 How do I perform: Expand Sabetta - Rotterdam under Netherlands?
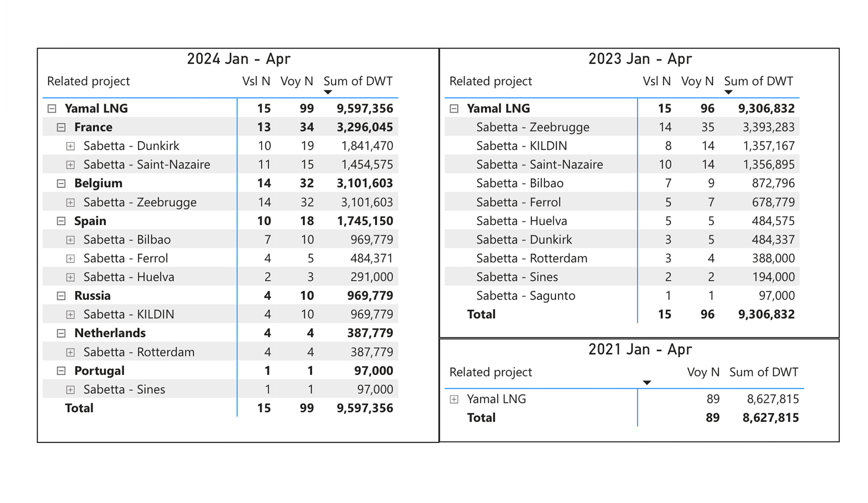[71, 352]
